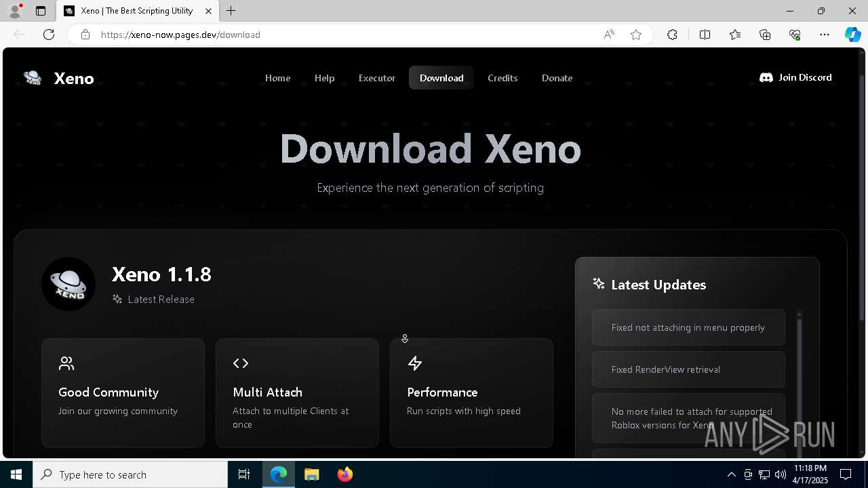Screen dimensions: 868x488
Task: Click the lightning icon in Performance card
Action: (x=415, y=363)
